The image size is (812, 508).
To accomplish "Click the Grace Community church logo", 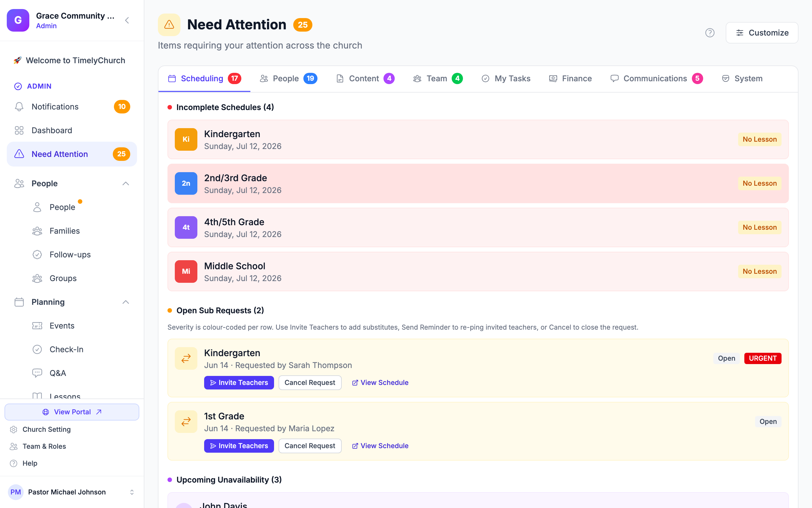I will click(x=18, y=21).
